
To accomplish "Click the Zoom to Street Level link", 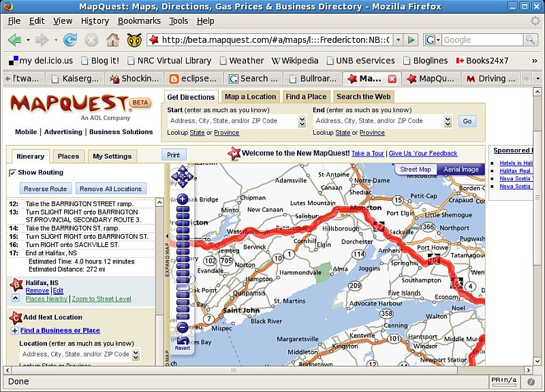I will pyautogui.click(x=102, y=299).
